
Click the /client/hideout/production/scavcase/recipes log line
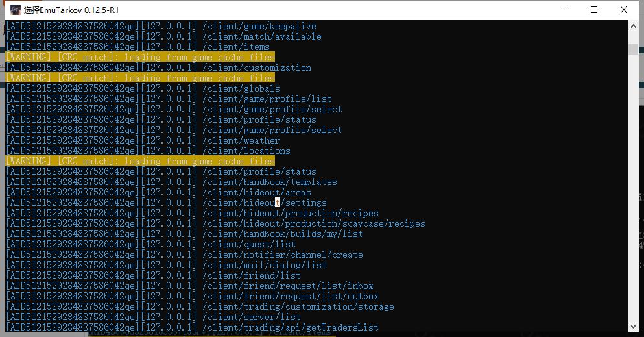click(215, 223)
